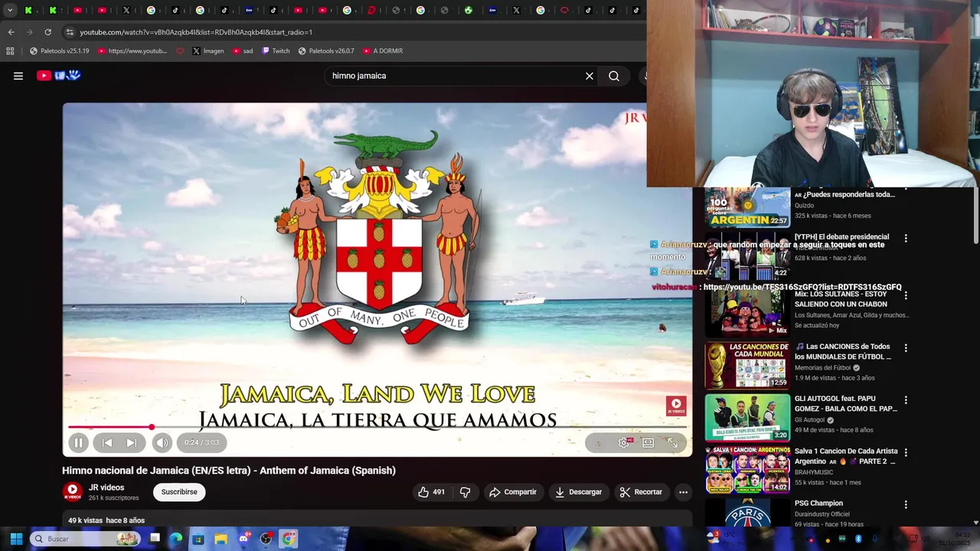980x551 pixels.
Task: Open options for CANCIONES de MUNDIALES video
Action: 906,348
